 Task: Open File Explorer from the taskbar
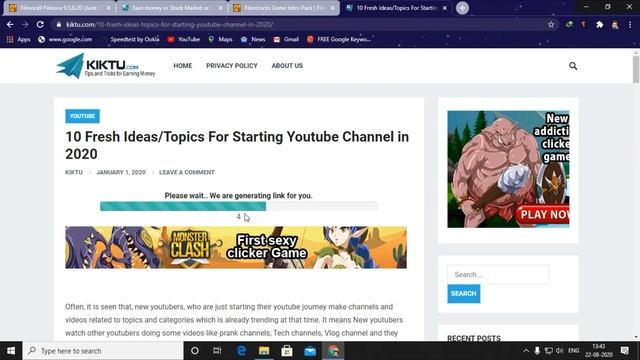coord(264,351)
